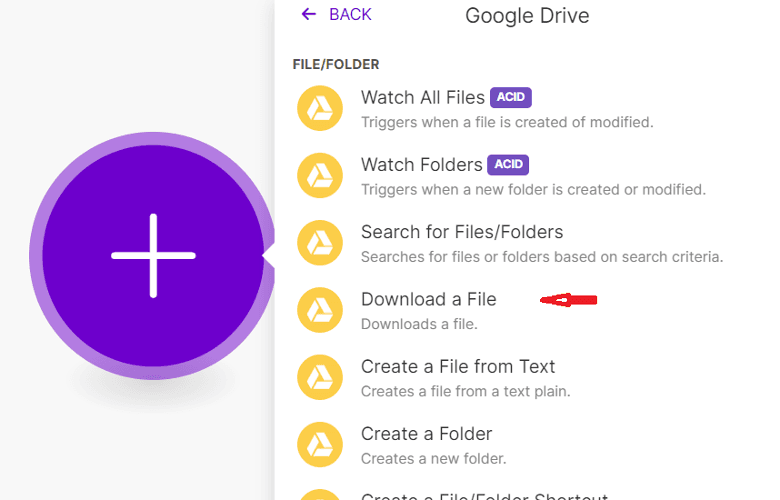Pick the Create a Folder action
This screenshot has height=500, width=780.
pyautogui.click(x=426, y=434)
